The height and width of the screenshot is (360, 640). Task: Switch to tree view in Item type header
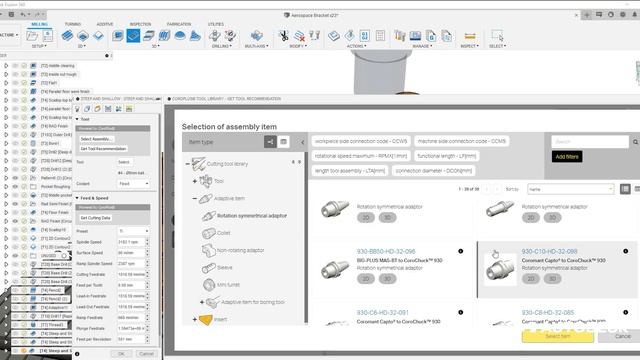[x=270, y=142]
